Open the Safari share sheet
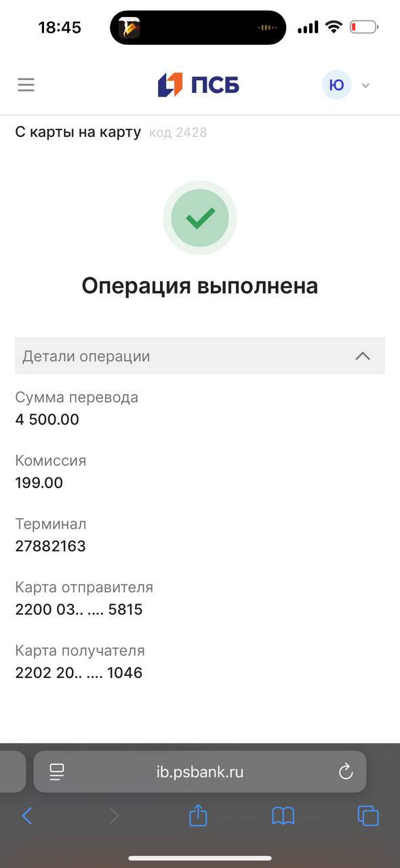The width and height of the screenshot is (400, 868). coord(198,814)
